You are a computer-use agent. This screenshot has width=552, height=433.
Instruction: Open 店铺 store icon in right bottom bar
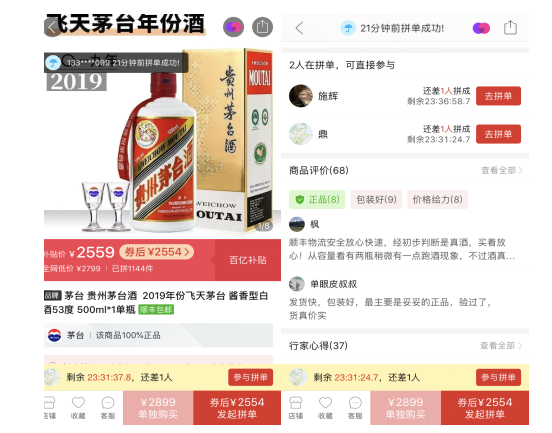[x=295, y=408]
